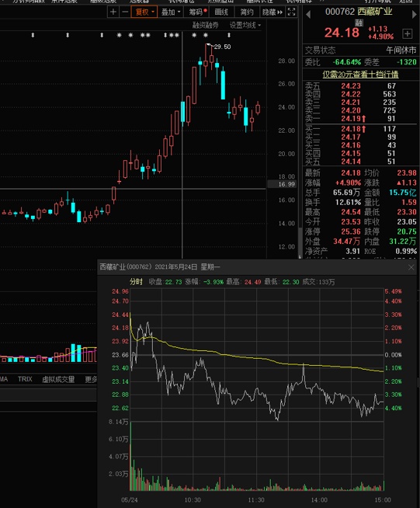The width and height of the screenshot is (420, 508).
Task: Switch to the TRIX indicator tab
Action: tap(25, 379)
